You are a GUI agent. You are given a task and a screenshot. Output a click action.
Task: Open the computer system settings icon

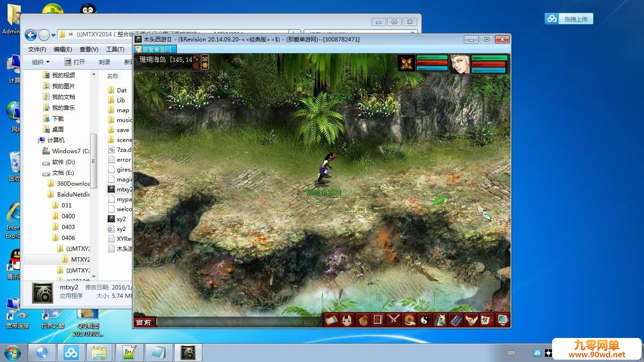503,320
